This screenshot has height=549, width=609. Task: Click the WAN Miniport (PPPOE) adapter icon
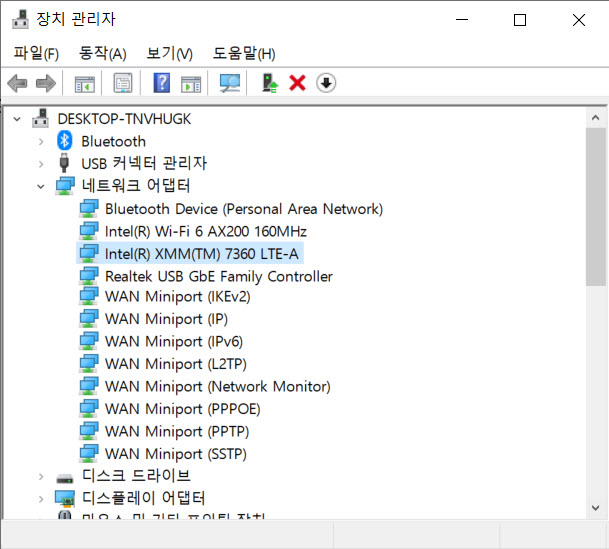click(89, 408)
